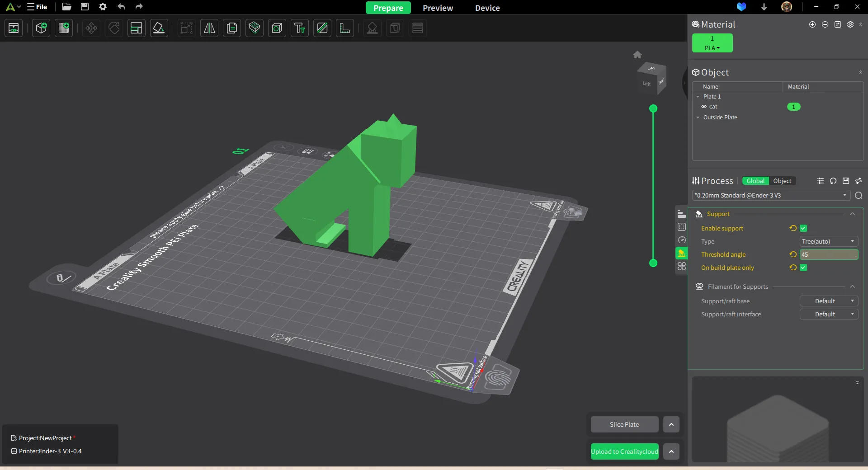Select the Lay on Face tool

click(x=159, y=28)
